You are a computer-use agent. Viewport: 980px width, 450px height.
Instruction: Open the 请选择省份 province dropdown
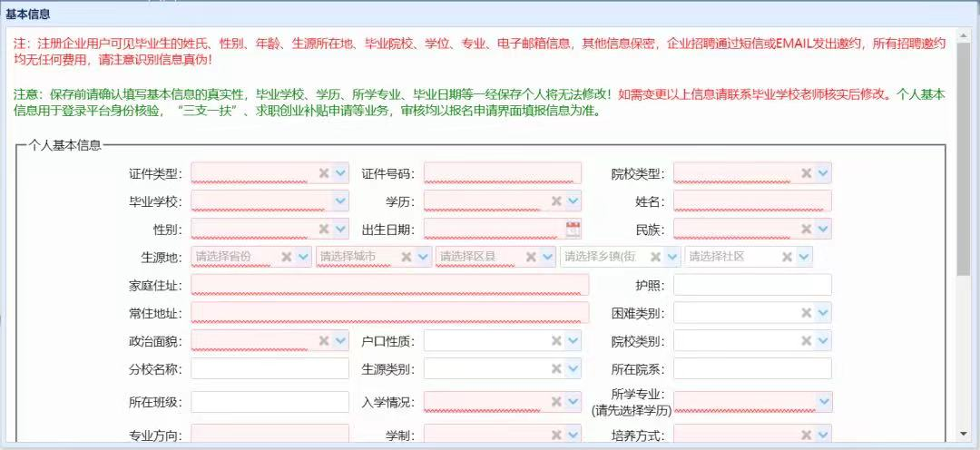304,256
